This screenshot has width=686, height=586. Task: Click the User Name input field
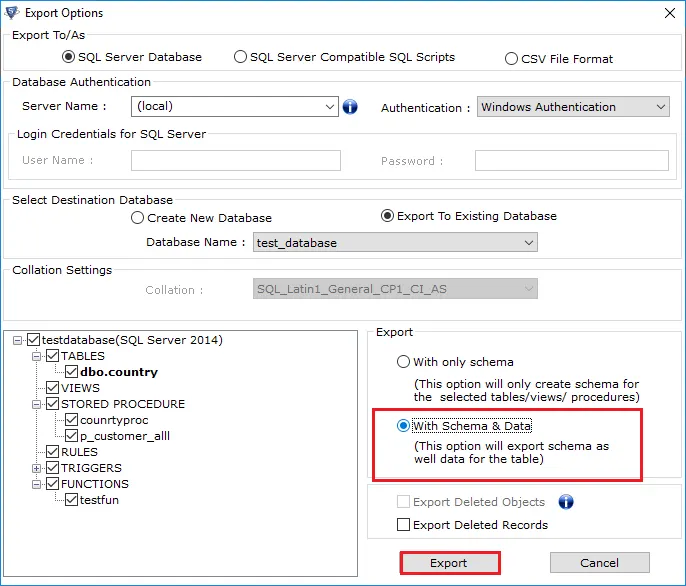pos(236,161)
